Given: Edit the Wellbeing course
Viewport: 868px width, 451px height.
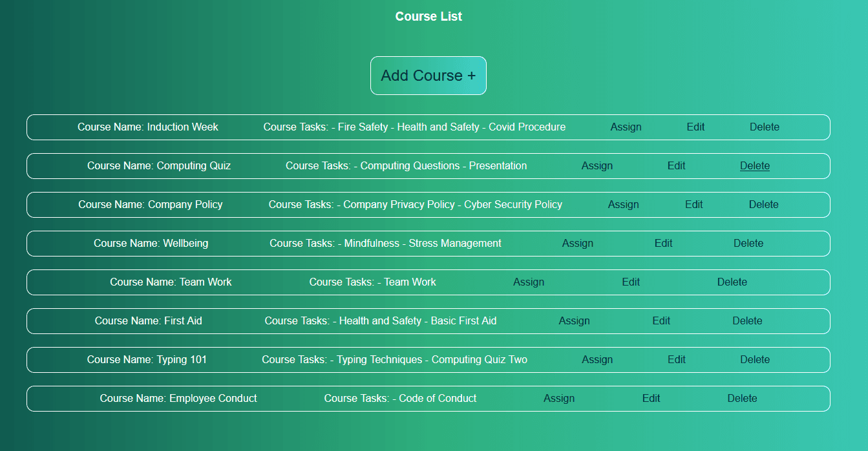Looking at the screenshot, I should pyautogui.click(x=663, y=244).
